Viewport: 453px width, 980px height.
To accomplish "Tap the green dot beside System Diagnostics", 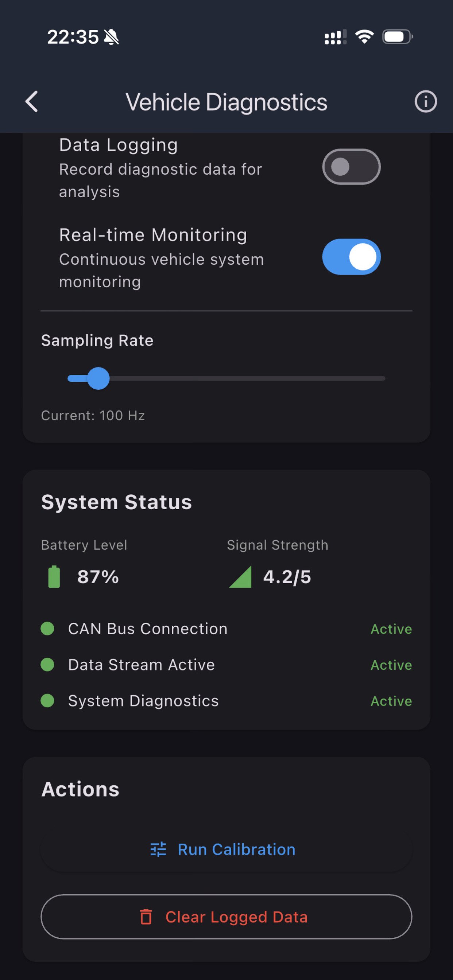I will point(47,700).
